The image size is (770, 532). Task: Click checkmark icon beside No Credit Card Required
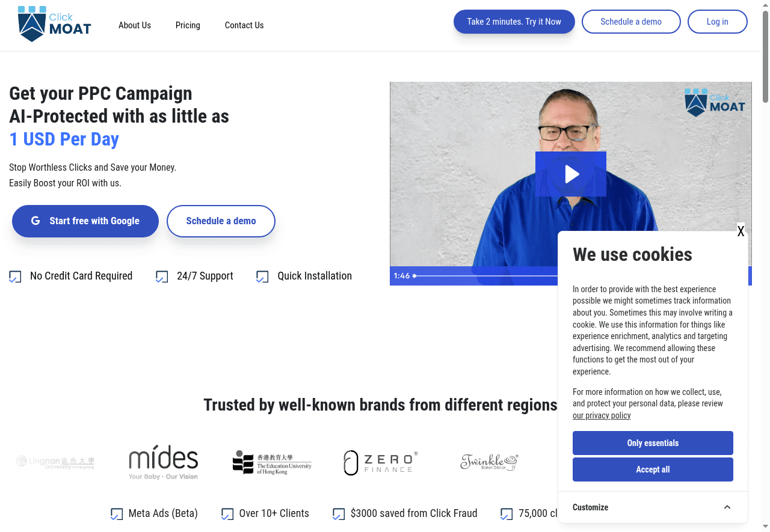coord(15,277)
